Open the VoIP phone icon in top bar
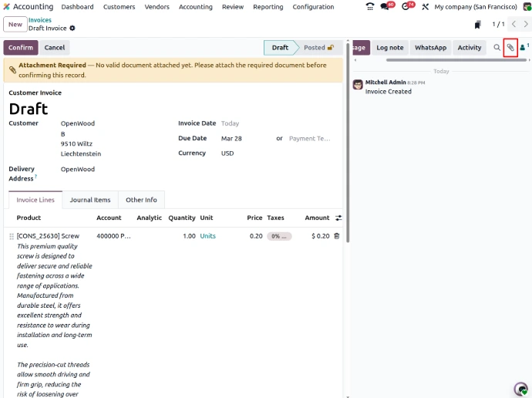Screen dimensions: 532x398 (370, 7)
